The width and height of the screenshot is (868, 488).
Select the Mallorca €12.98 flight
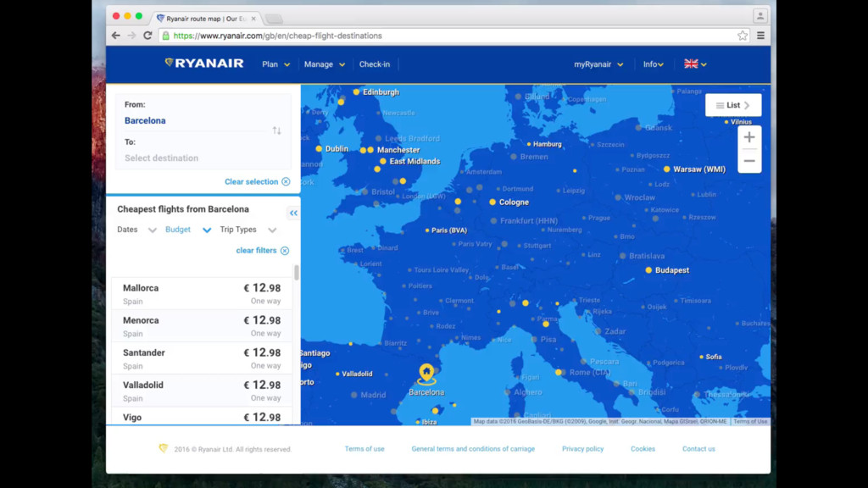click(x=202, y=294)
